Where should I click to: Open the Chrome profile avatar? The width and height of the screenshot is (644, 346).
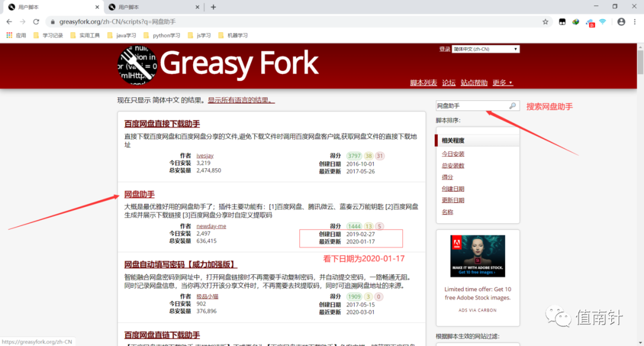click(621, 22)
